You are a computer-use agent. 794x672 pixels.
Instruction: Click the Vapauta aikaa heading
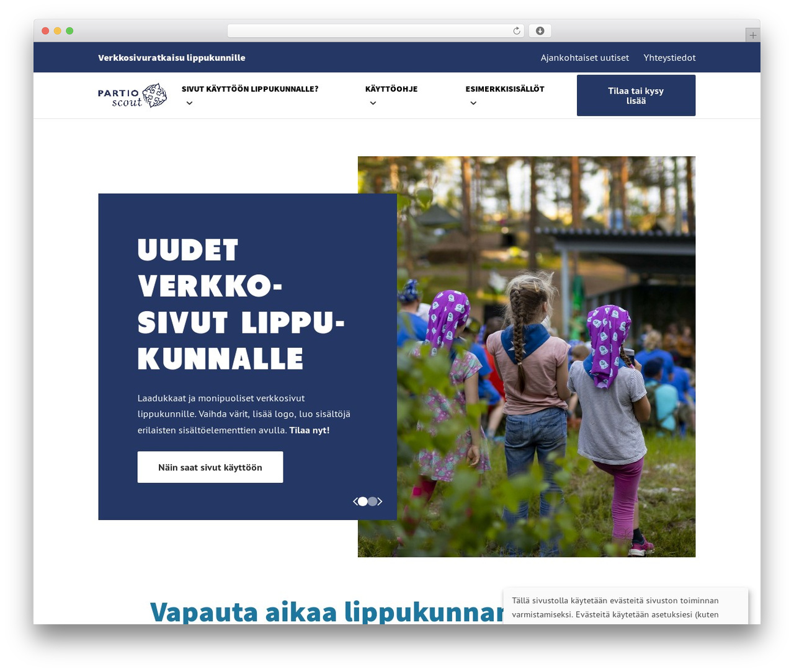(326, 611)
